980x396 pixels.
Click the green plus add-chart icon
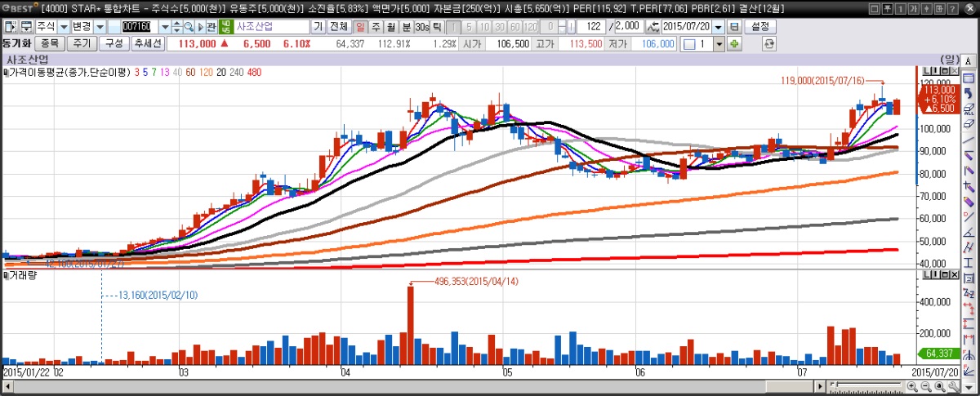tap(734, 43)
